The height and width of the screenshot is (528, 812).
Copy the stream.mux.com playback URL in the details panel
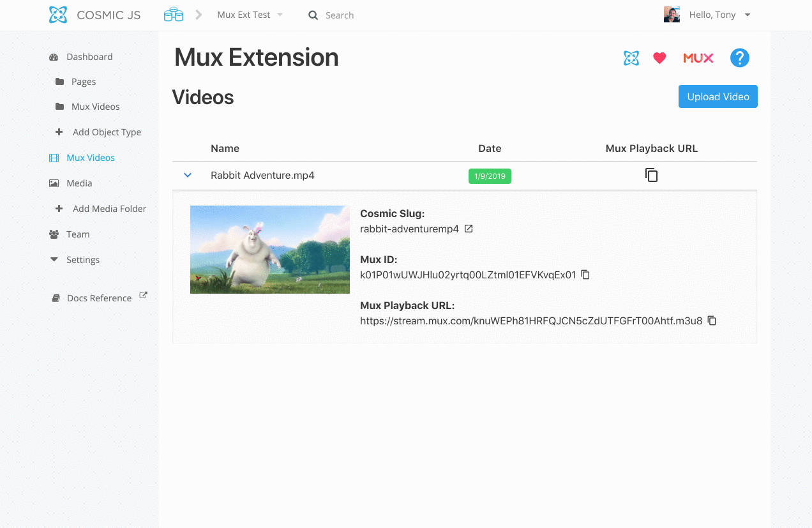pos(712,321)
